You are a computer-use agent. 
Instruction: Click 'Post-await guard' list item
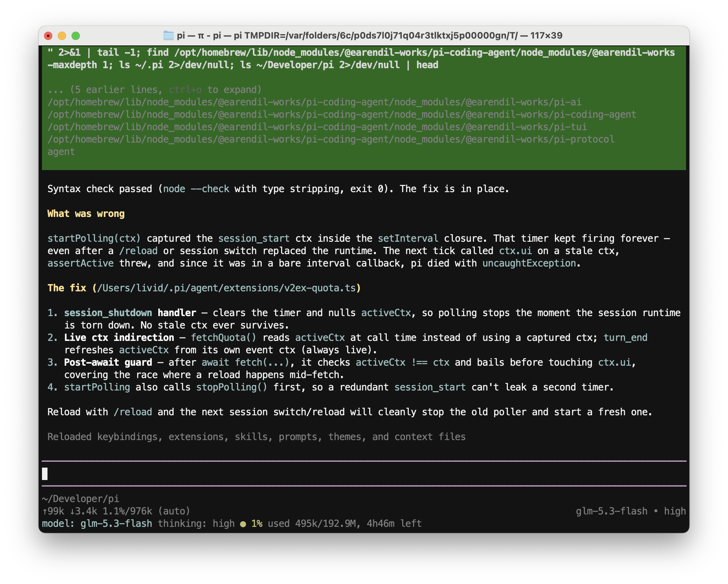pyautogui.click(x=108, y=362)
